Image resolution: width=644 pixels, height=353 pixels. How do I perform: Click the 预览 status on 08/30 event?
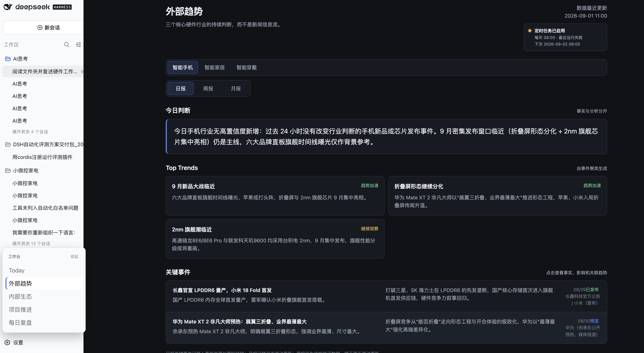tap(594, 321)
